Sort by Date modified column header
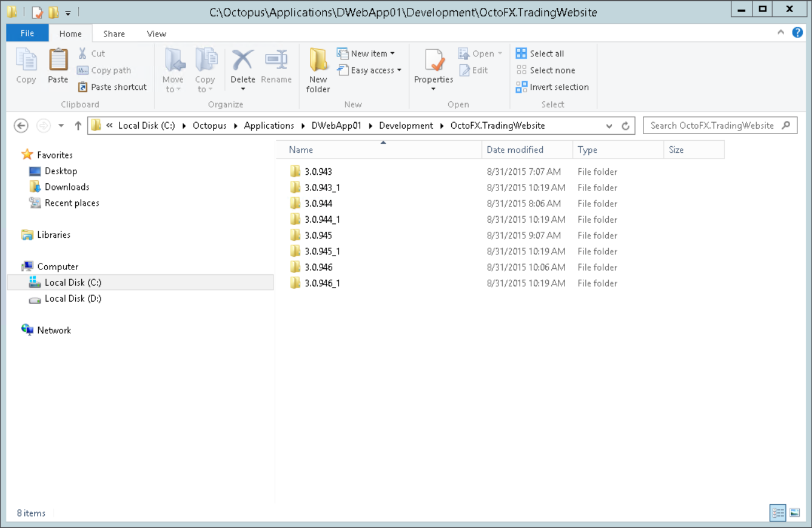 pos(515,150)
